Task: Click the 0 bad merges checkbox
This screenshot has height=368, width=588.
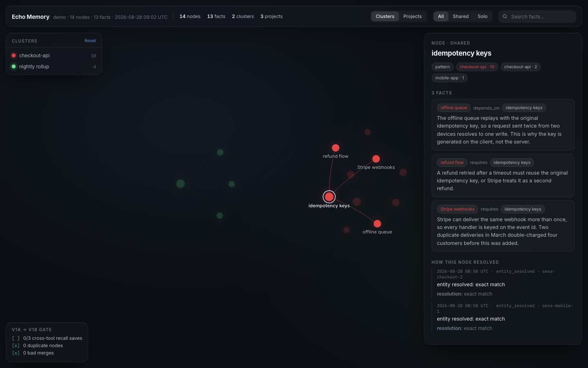Action: pyautogui.click(x=16, y=353)
